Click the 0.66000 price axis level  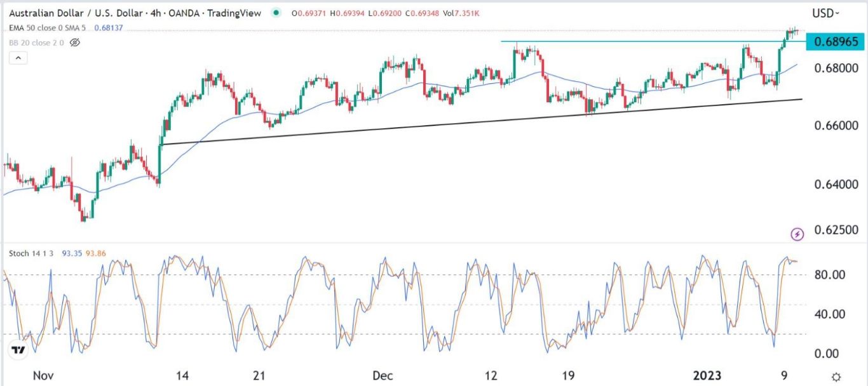[x=832, y=126]
